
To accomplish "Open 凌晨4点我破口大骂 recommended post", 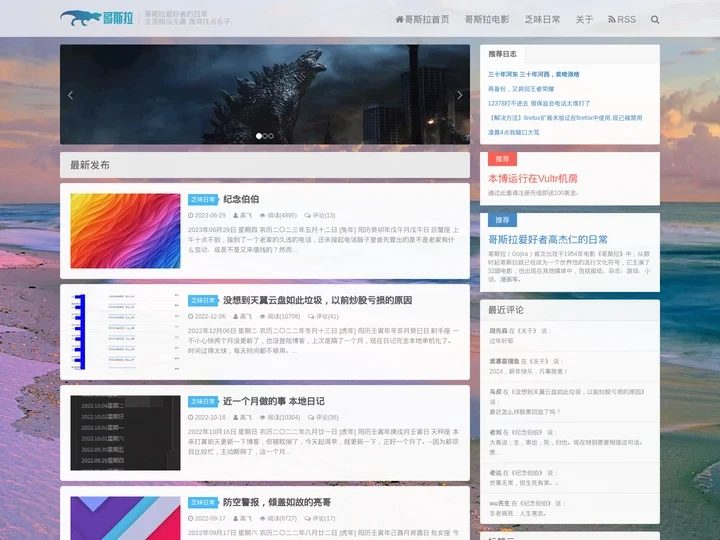I will pos(513,132).
